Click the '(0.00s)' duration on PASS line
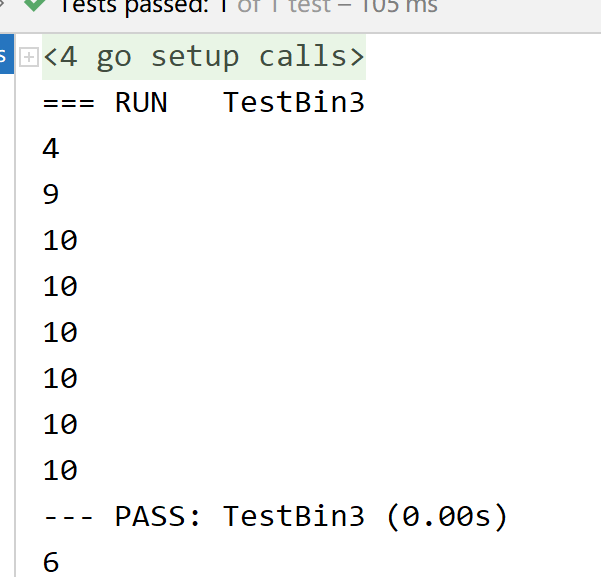Viewport: 601px width, 577px height. pyautogui.click(x=446, y=517)
